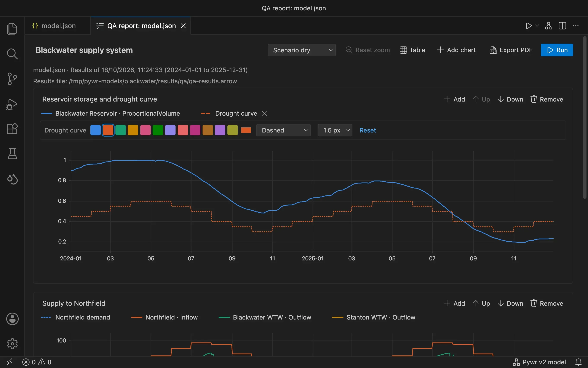Image resolution: width=588 pixels, height=368 pixels.
Task: Open the Pywr water-drop icon in activity bar
Action: 12,179
